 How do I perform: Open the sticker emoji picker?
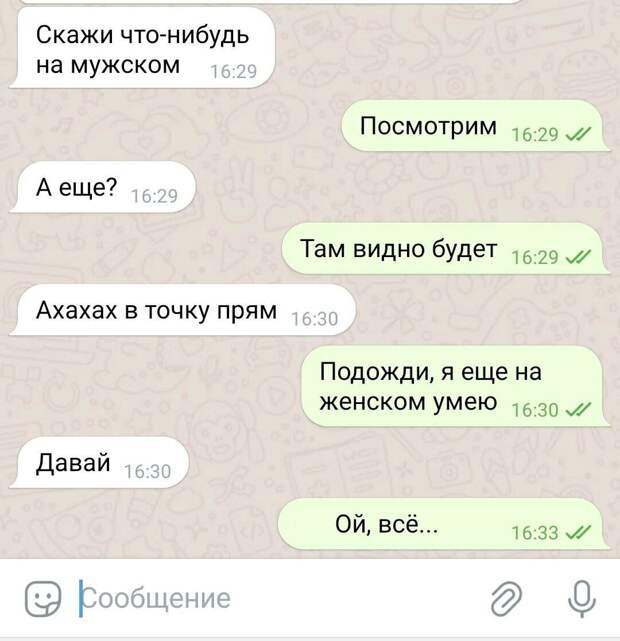click(43, 598)
